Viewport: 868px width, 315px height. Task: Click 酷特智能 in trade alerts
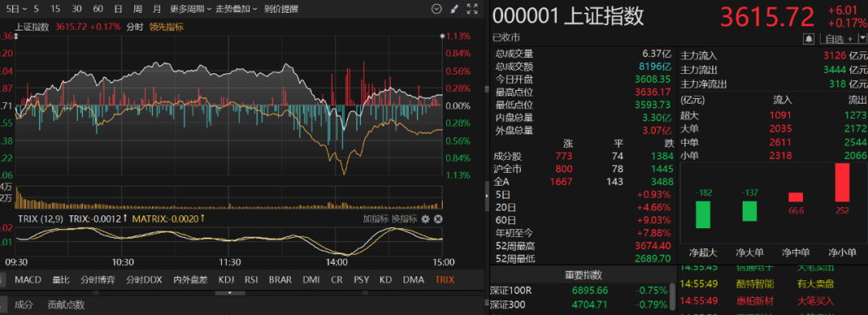755,284
